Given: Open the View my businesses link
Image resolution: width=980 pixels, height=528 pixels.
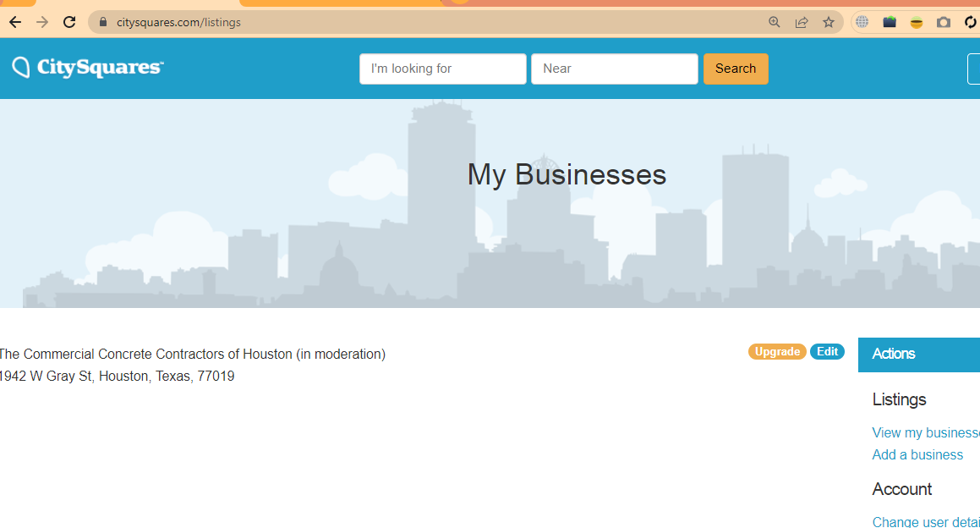Looking at the screenshot, I should click(x=926, y=433).
